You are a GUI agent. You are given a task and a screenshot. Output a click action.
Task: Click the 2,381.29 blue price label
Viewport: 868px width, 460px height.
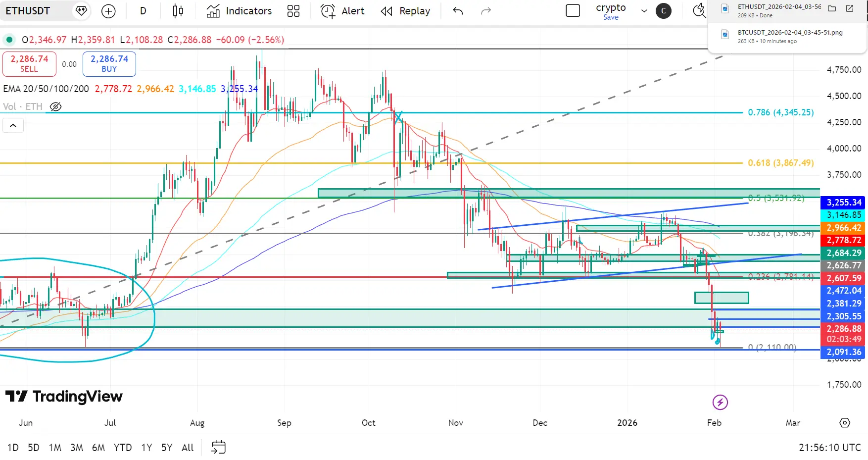(x=844, y=304)
